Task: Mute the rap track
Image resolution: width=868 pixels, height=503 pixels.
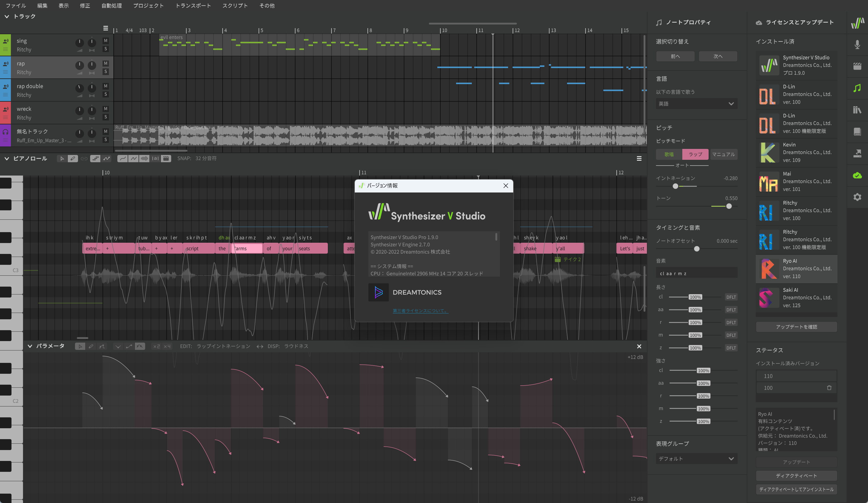Action: click(106, 64)
